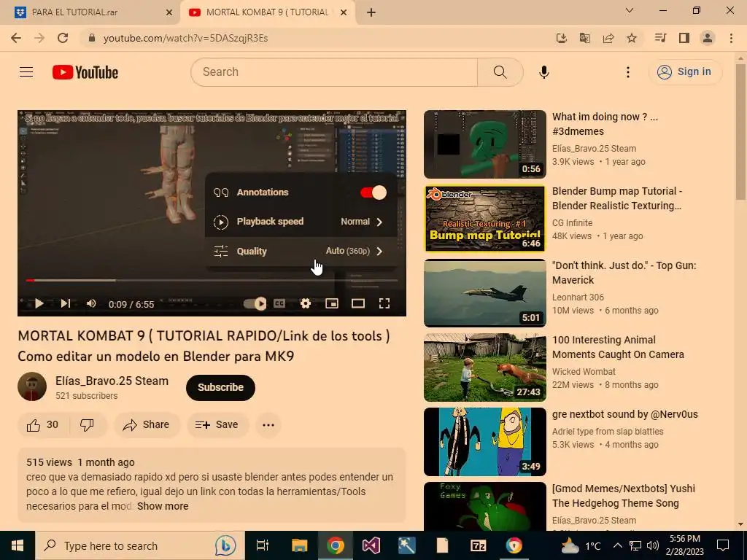The width and height of the screenshot is (747, 560).
Task: Open Windows notification center
Action: (x=723, y=545)
